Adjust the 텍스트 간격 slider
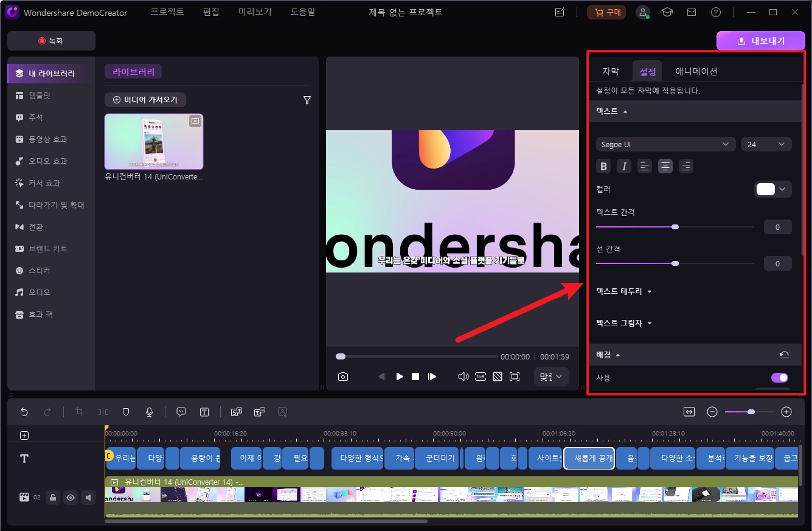 pos(675,227)
